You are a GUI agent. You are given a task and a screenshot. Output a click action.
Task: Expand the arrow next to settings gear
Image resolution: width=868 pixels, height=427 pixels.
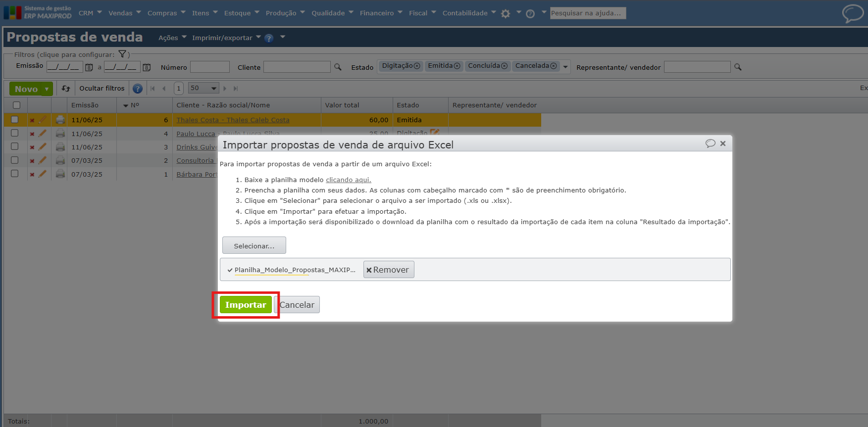tap(518, 12)
